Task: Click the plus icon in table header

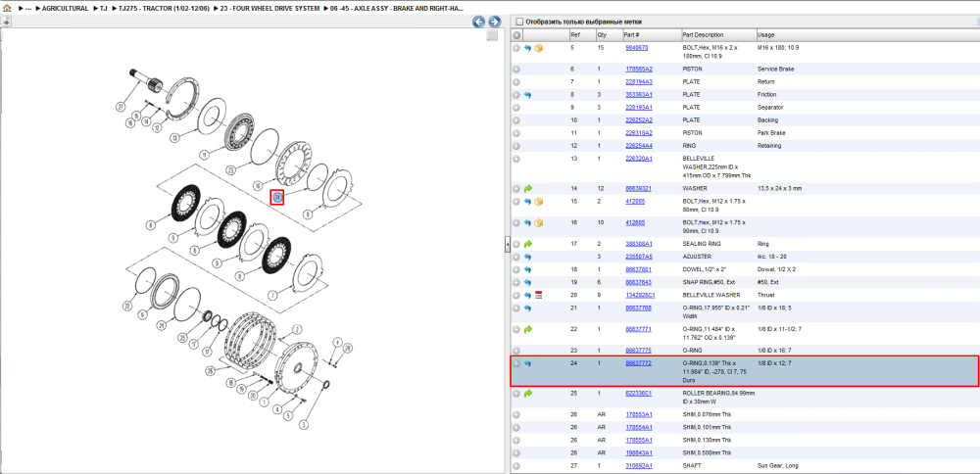Action: pyautogui.click(x=516, y=35)
